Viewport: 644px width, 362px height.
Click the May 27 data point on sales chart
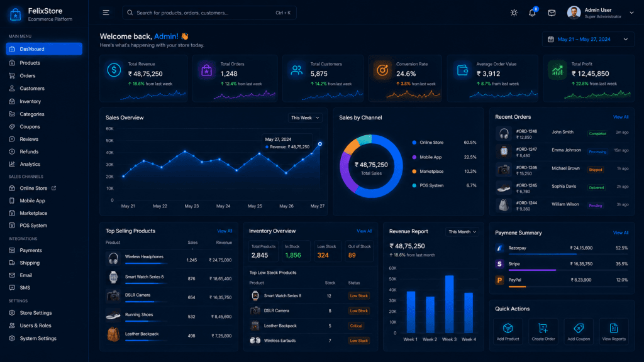[320, 144]
